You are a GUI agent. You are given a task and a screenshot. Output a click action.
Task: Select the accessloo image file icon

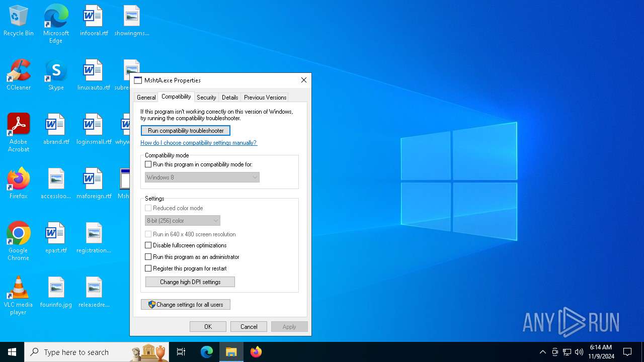(56, 184)
